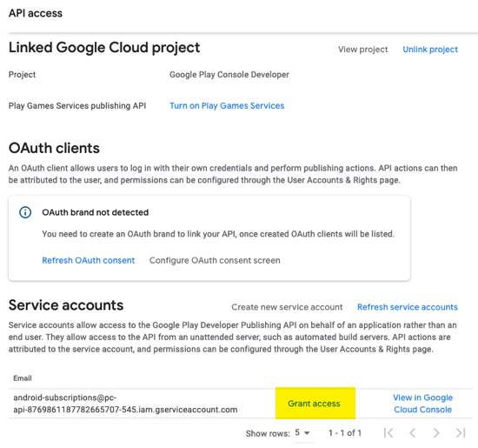Go to the previous page arrow
This screenshot has height=448, width=478.
(413, 432)
